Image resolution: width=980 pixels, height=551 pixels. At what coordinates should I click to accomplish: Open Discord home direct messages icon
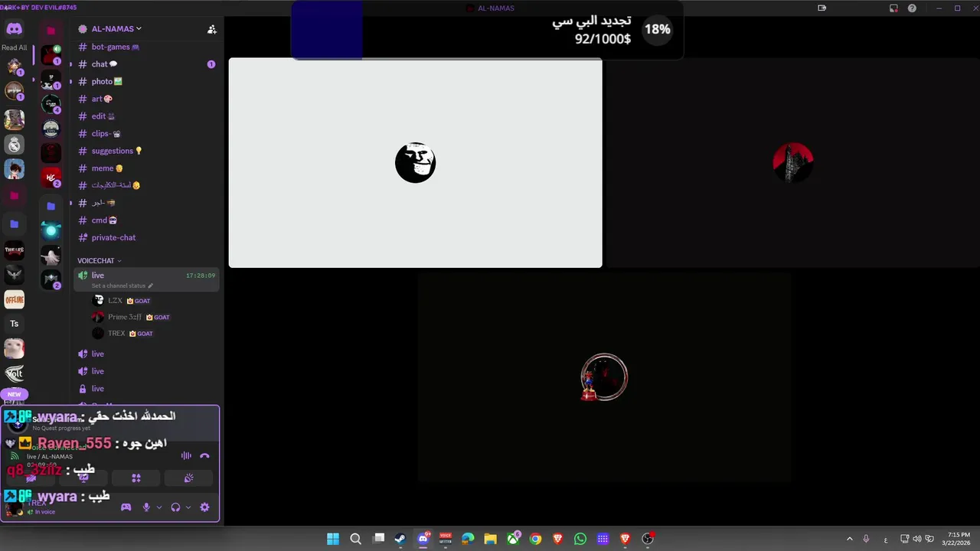point(14,29)
